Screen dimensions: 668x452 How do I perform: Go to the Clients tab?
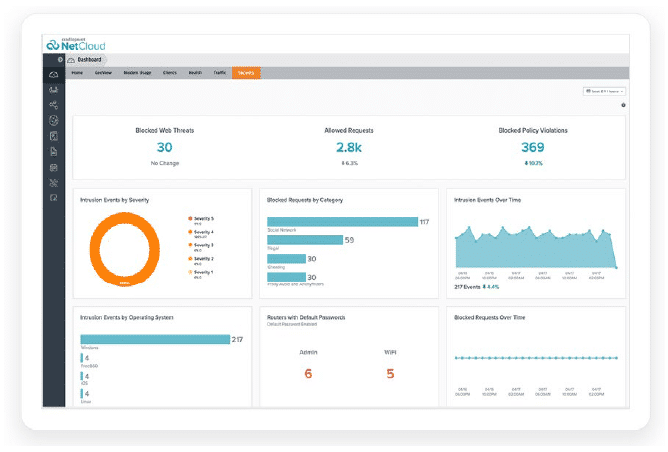coord(169,73)
